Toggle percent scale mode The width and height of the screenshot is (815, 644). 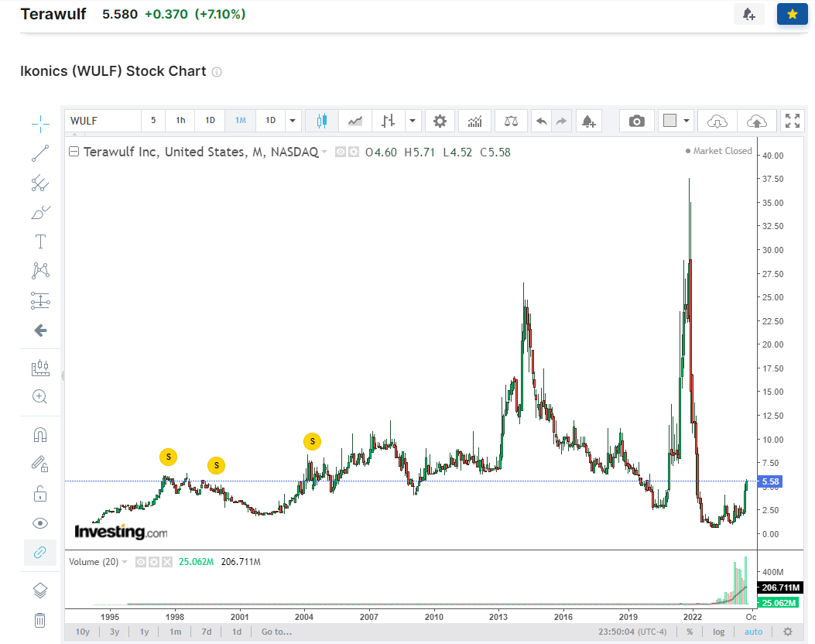pos(690,632)
